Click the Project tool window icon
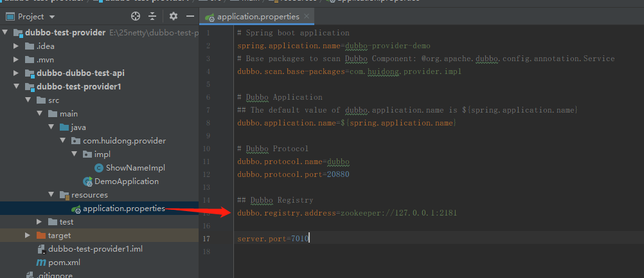Image resolution: width=644 pixels, height=278 pixels. (x=10, y=17)
